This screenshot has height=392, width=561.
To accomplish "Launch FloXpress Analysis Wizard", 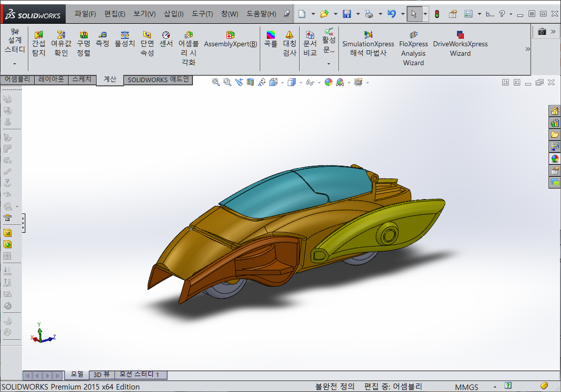I will [414, 48].
